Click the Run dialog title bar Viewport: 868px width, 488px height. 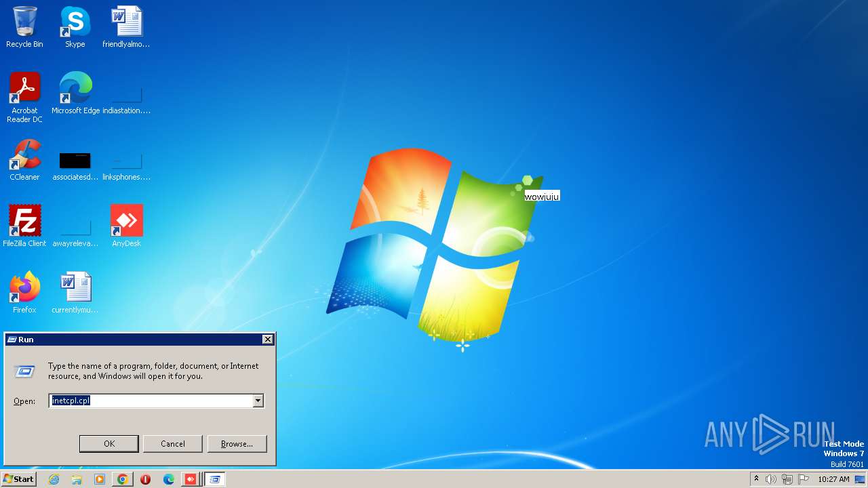point(139,340)
